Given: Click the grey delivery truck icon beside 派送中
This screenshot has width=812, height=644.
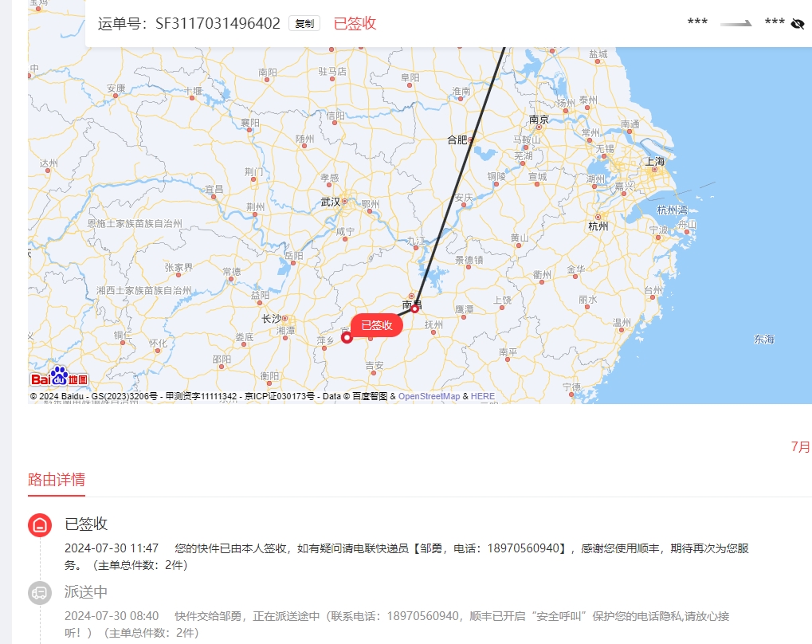Looking at the screenshot, I should pos(40,593).
